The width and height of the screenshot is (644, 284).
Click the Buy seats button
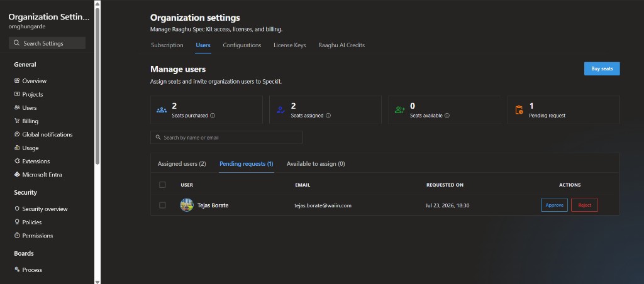click(602, 69)
